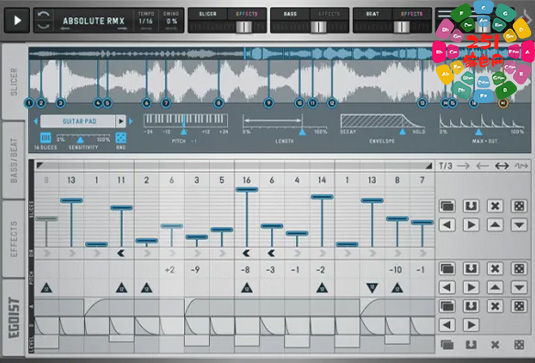This screenshot has width=535, height=363.
Task: Randomize the pitch lane with dice
Action: pos(519,269)
